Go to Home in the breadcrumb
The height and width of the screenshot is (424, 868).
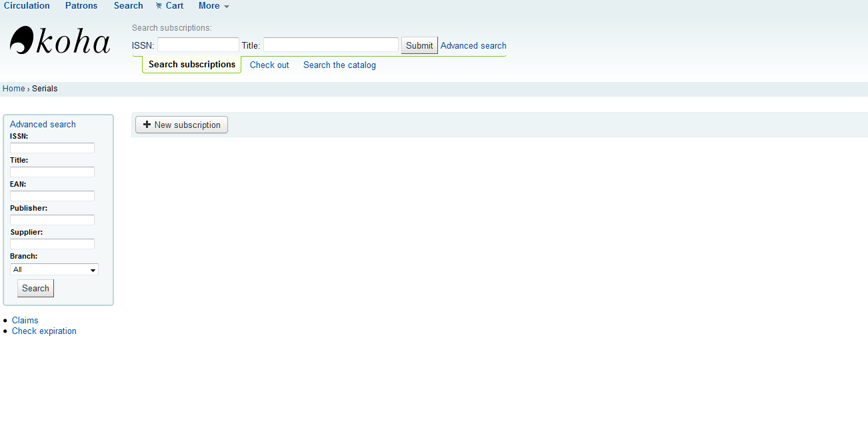13,89
